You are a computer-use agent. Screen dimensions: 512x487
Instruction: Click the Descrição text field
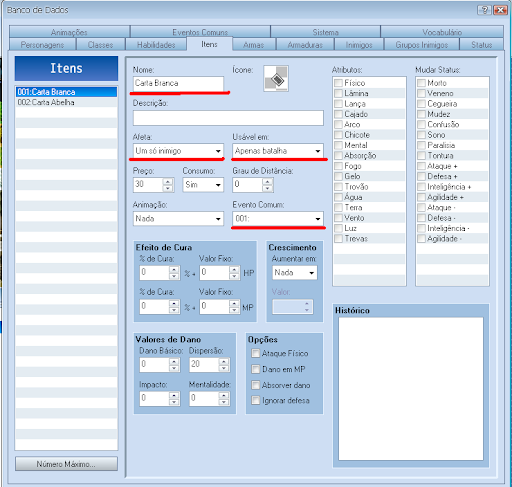click(x=228, y=118)
